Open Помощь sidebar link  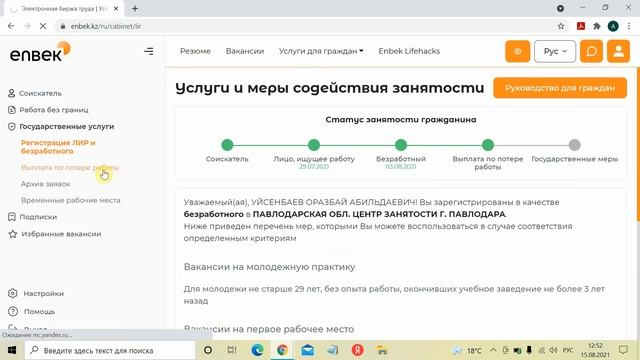coord(39,311)
